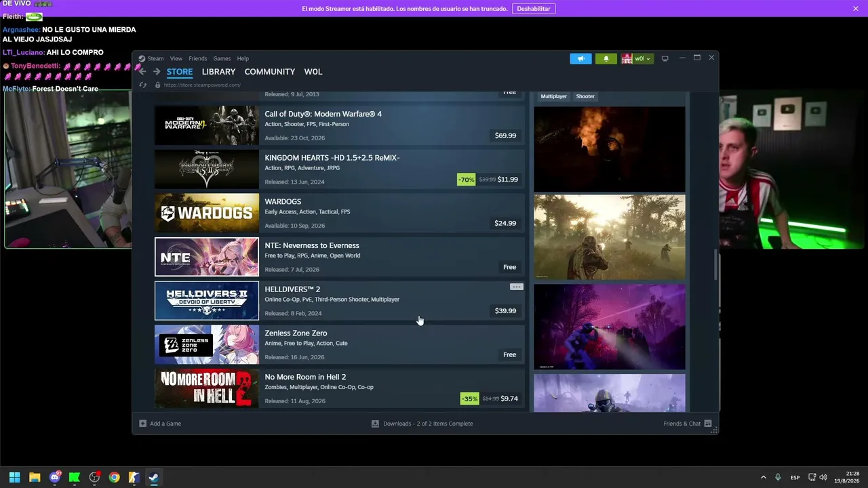Switch Steam to Big Picture mode
Image resolution: width=868 pixels, height=488 pixels.
(x=665, y=58)
